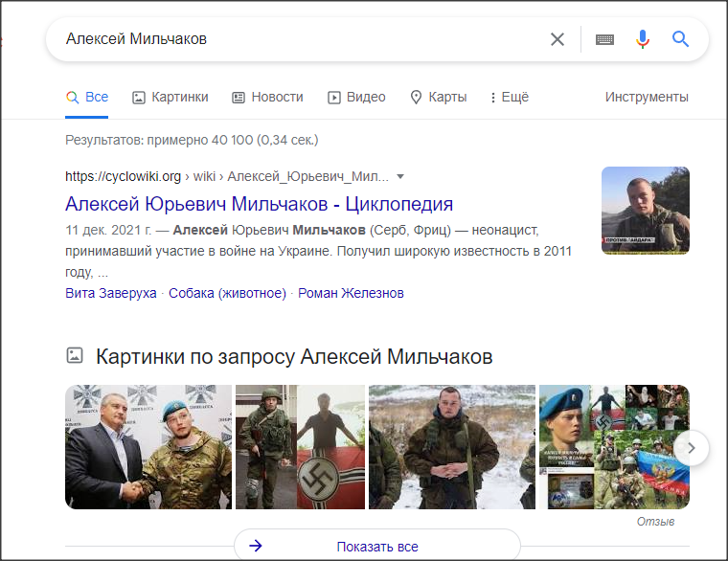Open the on-screen keyboard icon
This screenshot has height=561, width=728.
pyautogui.click(x=604, y=39)
